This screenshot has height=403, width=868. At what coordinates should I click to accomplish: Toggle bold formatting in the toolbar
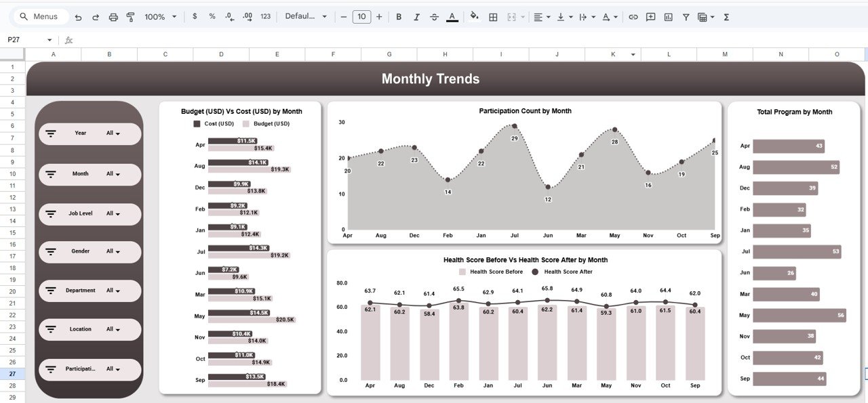(x=399, y=16)
